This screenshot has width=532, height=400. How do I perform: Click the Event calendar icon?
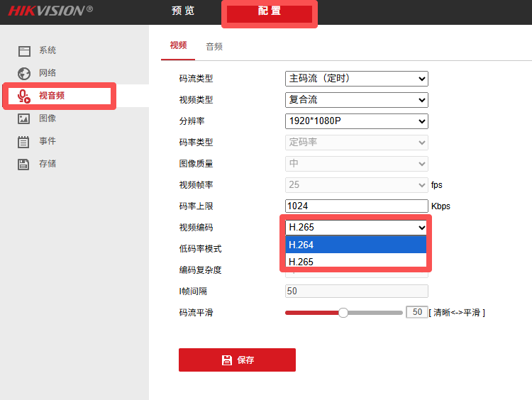pos(24,142)
